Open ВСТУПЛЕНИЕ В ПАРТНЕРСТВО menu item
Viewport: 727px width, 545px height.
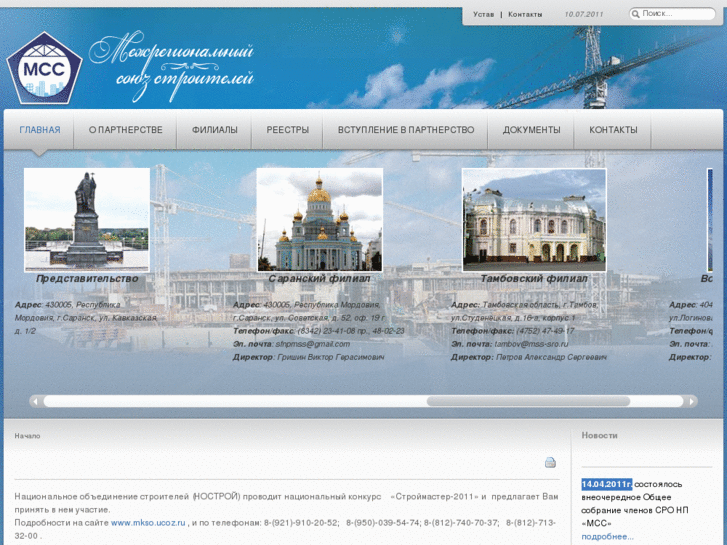[406, 130]
